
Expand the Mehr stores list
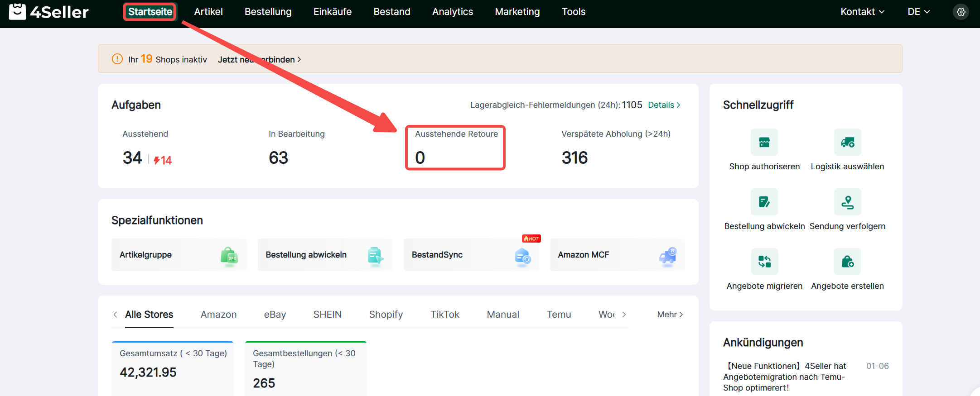click(670, 315)
